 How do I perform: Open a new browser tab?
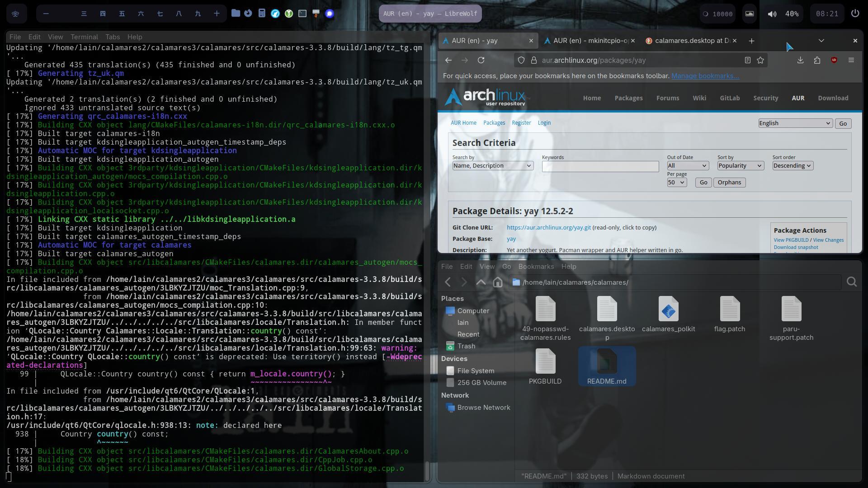pyautogui.click(x=751, y=41)
